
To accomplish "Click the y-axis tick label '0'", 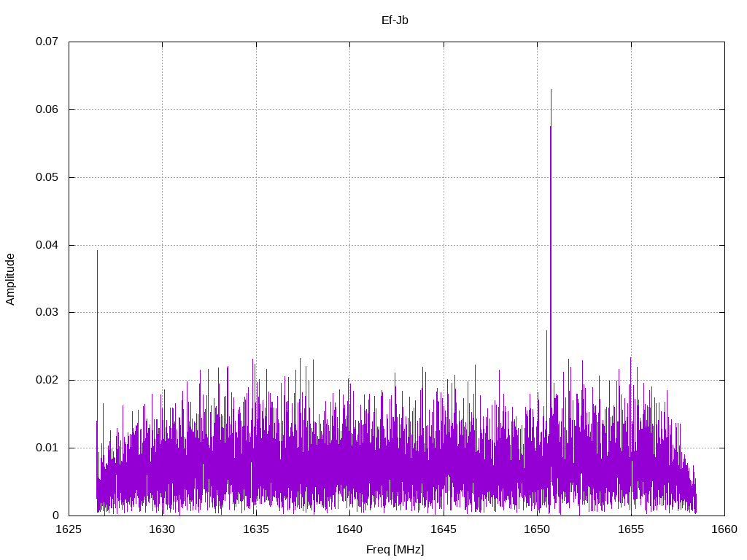I will pos(55,516).
